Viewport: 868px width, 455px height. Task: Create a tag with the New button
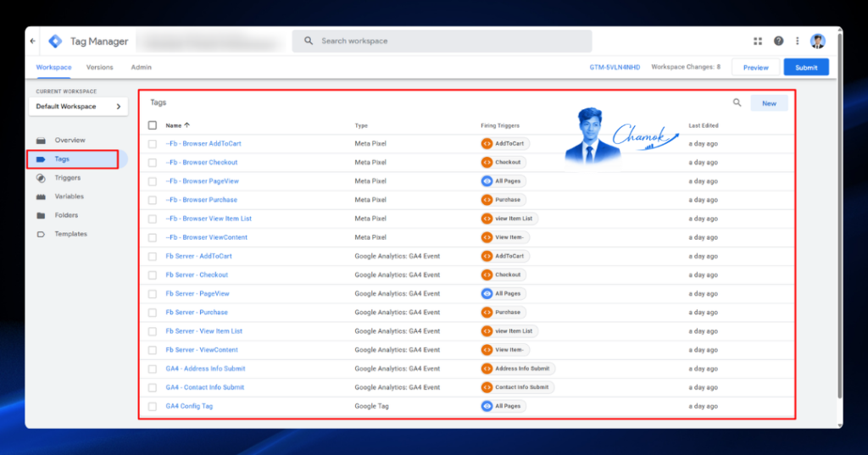coord(769,103)
